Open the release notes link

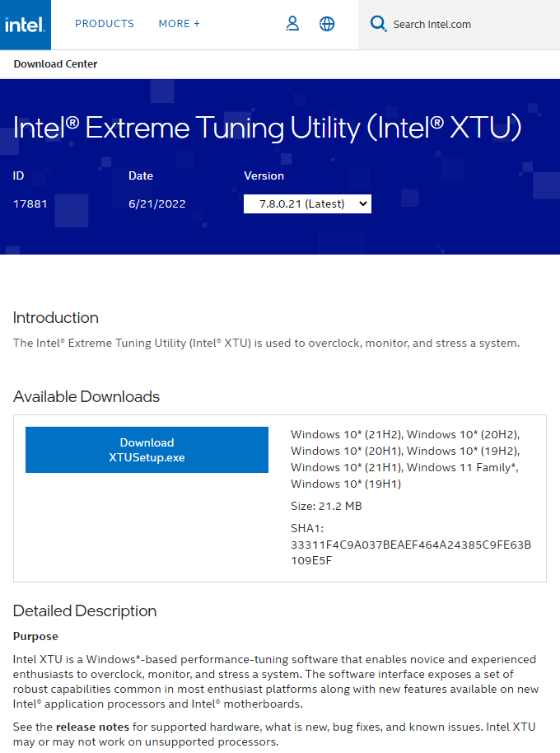point(92,727)
